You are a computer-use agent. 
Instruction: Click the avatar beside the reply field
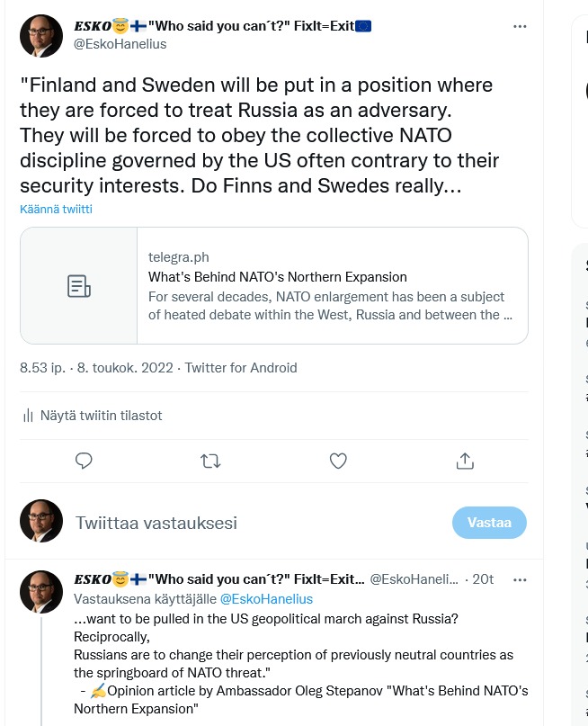tap(41, 522)
